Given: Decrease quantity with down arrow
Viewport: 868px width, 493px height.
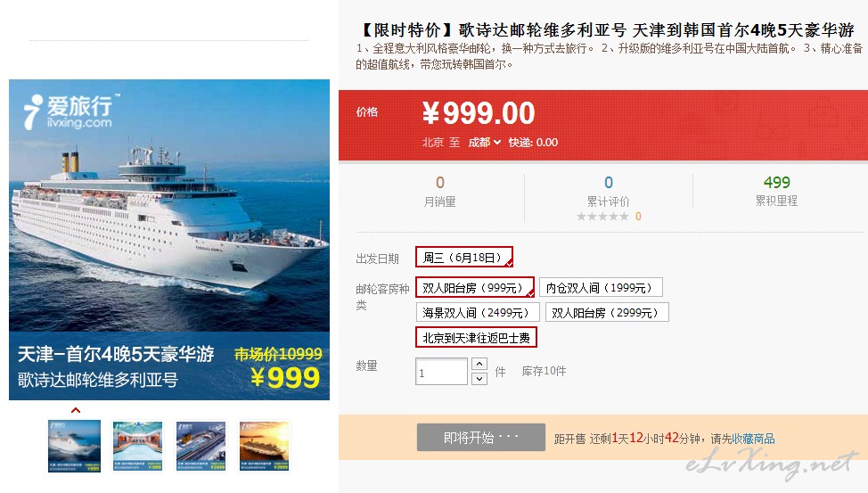Looking at the screenshot, I should pos(479,378).
